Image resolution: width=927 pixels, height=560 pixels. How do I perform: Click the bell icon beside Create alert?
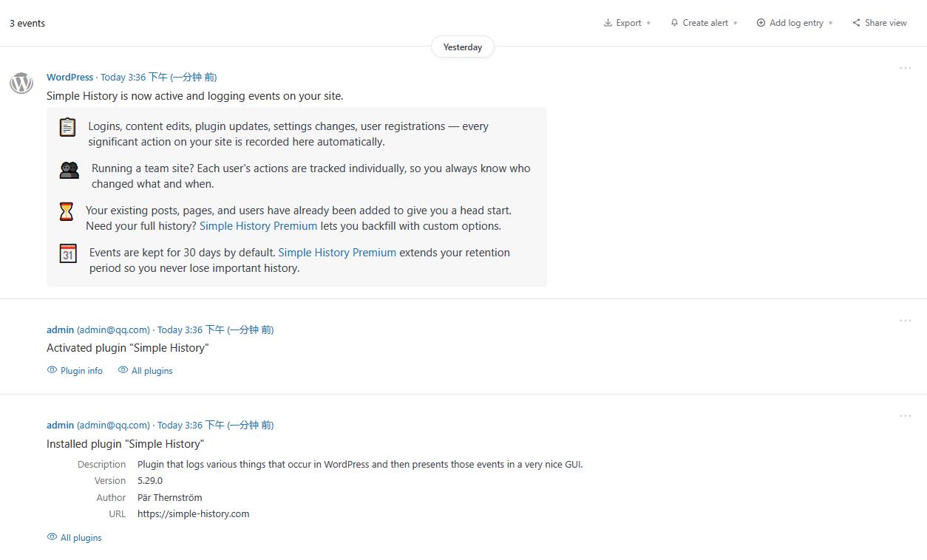click(x=674, y=23)
